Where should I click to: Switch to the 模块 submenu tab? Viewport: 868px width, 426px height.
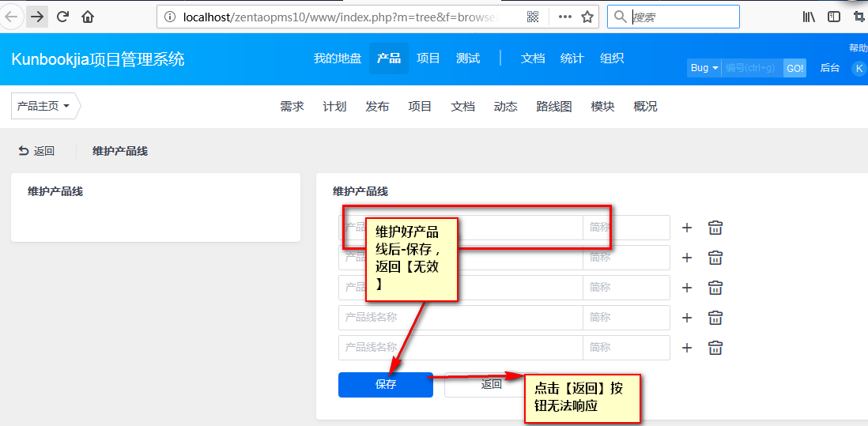click(602, 106)
